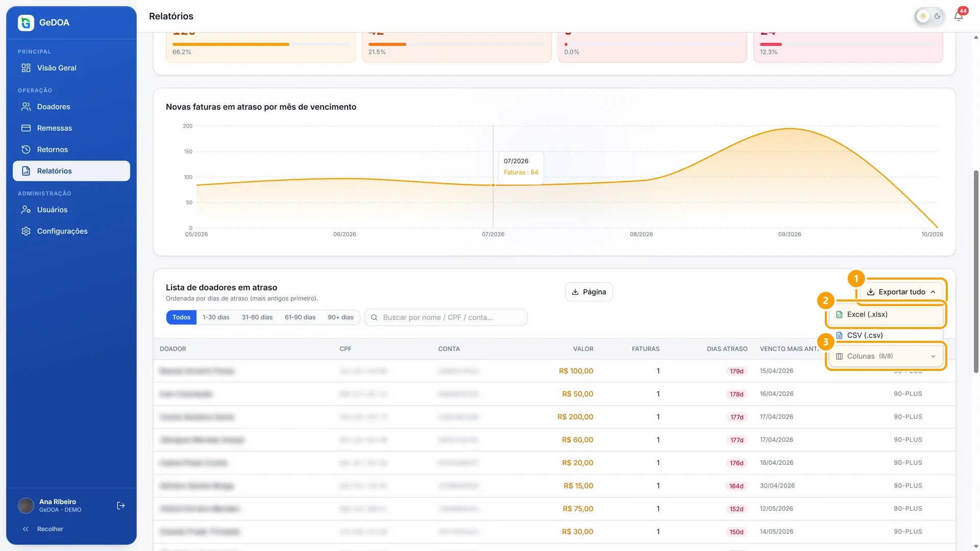
Task: Select the 31-60 dias filter
Action: (257, 317)
